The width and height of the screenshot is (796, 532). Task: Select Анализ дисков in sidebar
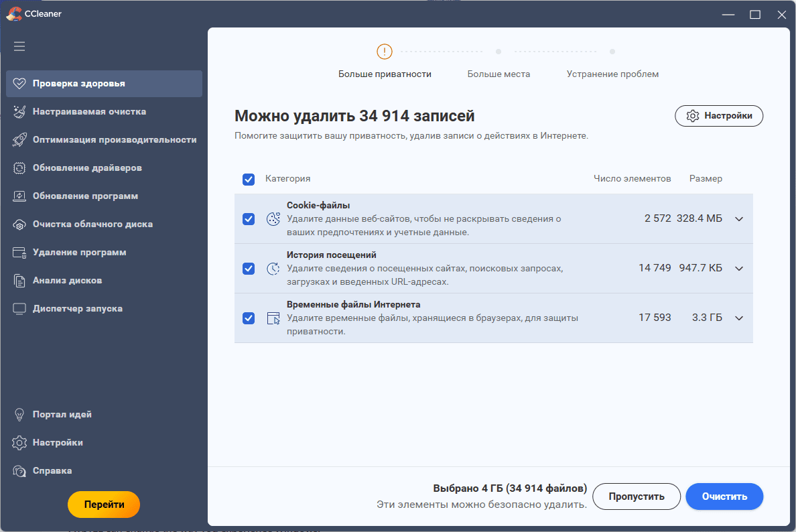(x=104, y=281)
